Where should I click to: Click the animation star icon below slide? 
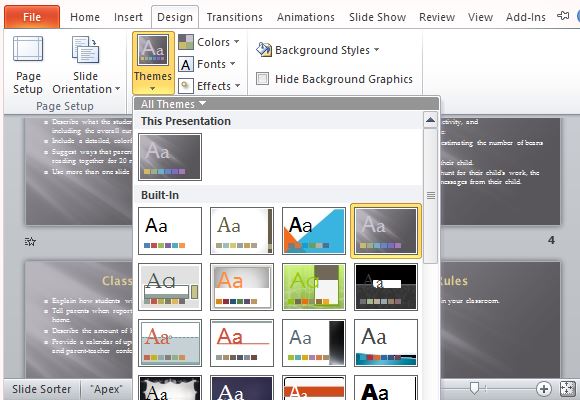30,242
